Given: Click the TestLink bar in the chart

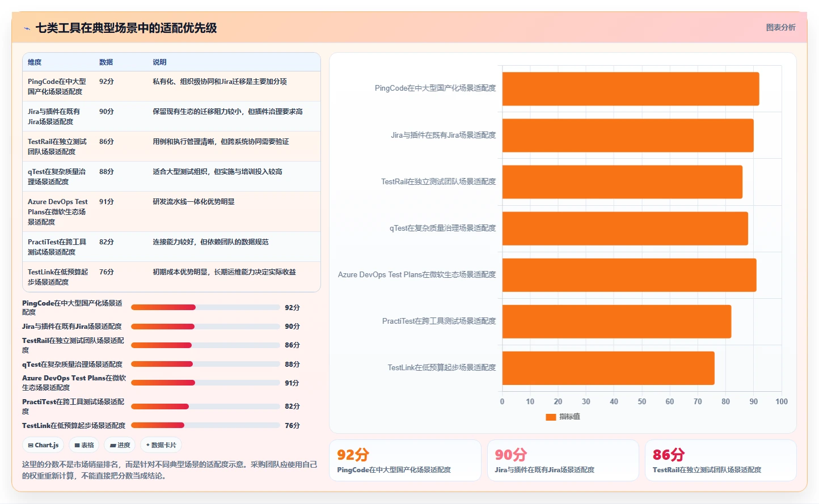Looking at the screenshot, I should [x=609, y=368].
